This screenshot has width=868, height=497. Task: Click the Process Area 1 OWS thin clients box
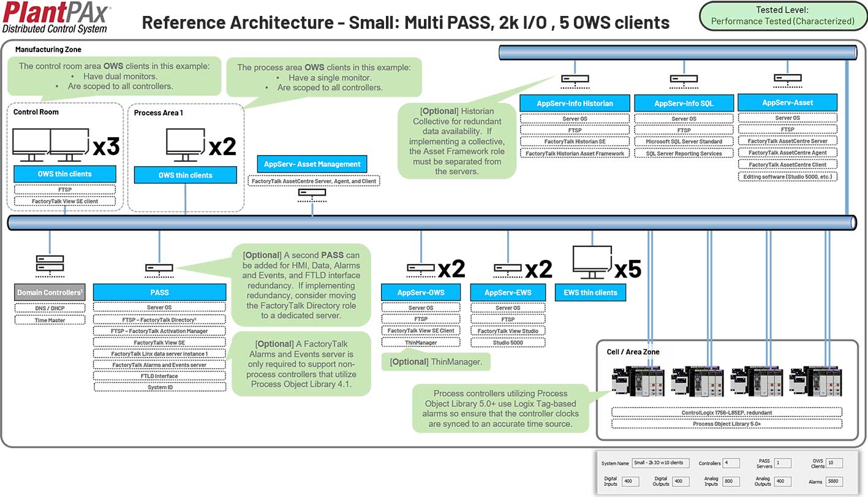pos(185,175)
